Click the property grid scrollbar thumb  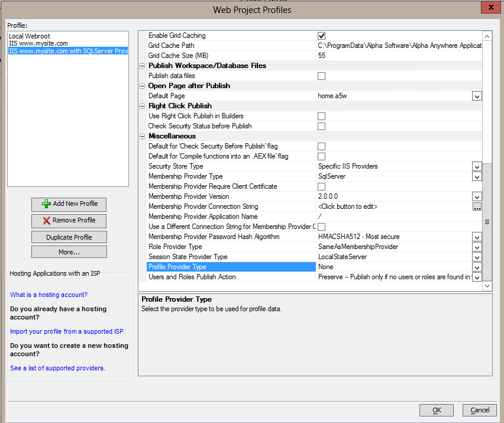coord(487,222)
